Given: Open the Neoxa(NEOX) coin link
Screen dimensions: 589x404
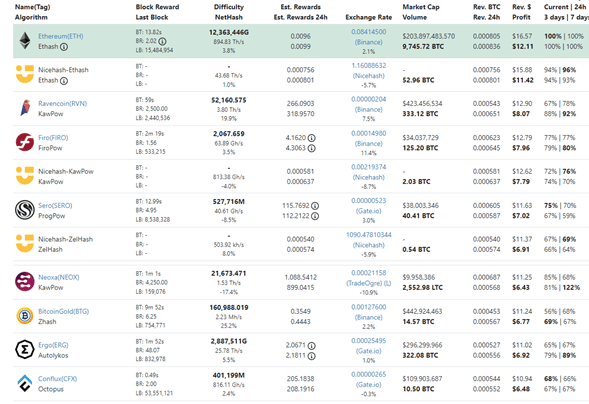Looking at the screenshot, I should [59, 277].
